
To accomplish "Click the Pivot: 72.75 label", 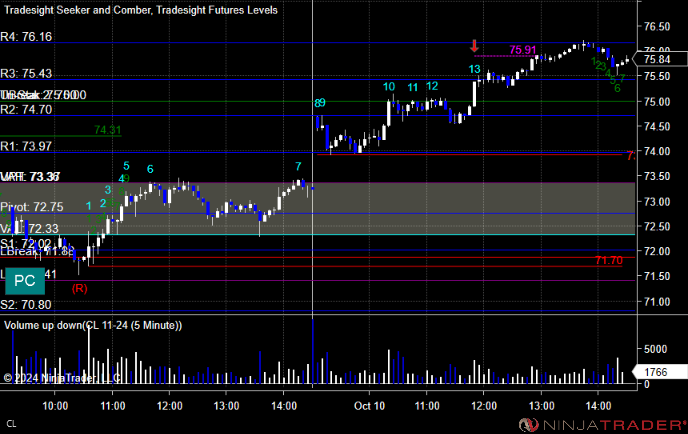I will 32,207.
